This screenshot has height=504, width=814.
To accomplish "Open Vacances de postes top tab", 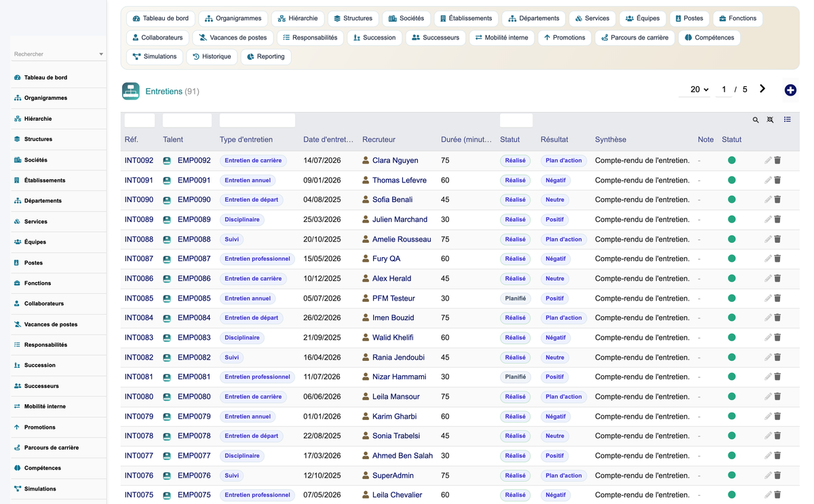I will (x=233, y=38).
